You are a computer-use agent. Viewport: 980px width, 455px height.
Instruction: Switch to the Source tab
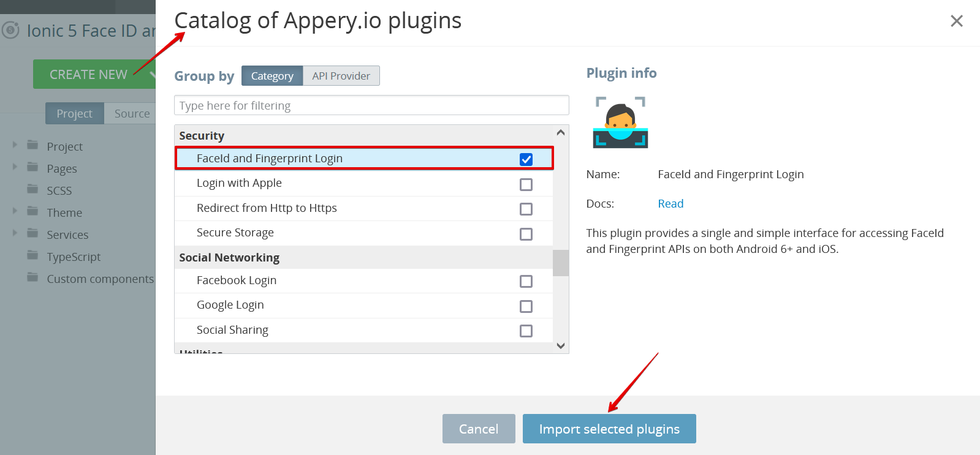pyautogui.click(x=131, y=113)
